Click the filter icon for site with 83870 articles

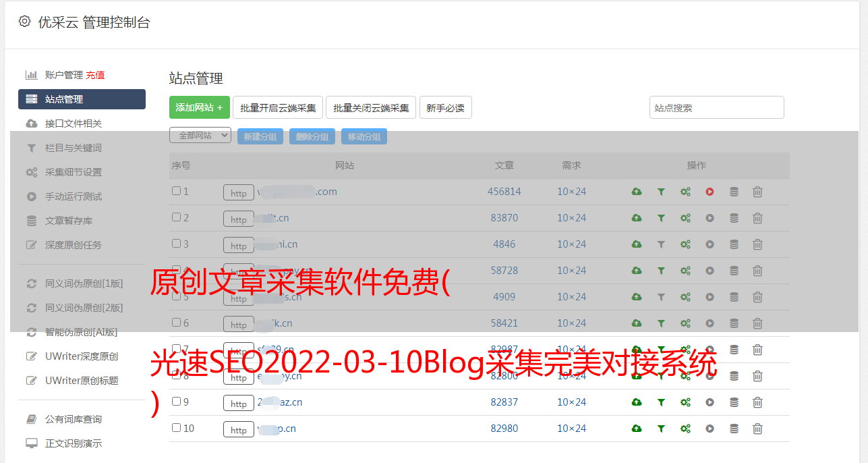coord(661,218)
